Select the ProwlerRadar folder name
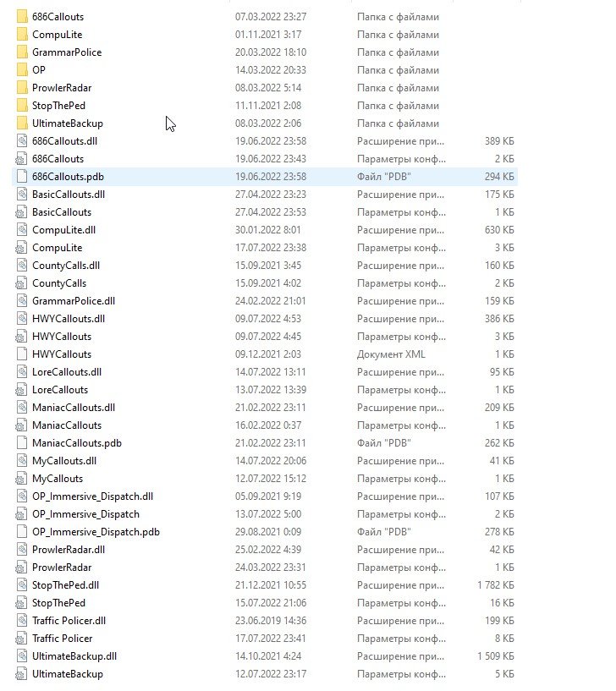This screenshot has height=691, width=616. pyautogui.click(x=62, y=88)
